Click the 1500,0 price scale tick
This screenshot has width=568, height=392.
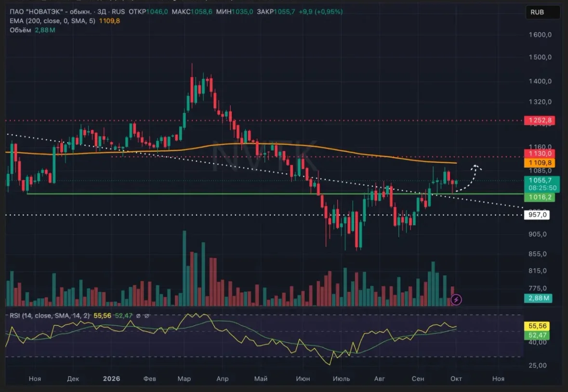pos(540,57)
